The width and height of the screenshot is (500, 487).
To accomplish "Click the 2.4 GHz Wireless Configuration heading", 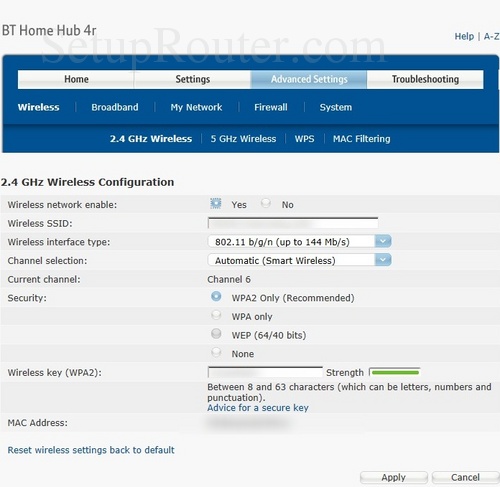I will click(87, 182).
